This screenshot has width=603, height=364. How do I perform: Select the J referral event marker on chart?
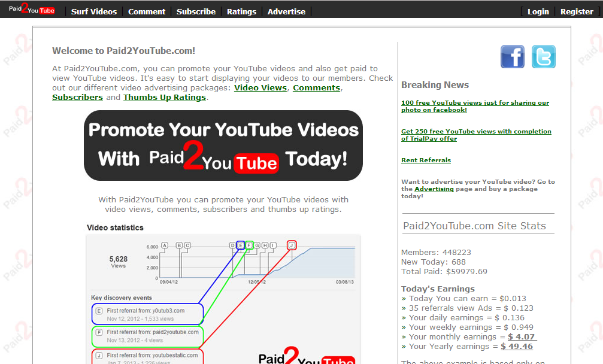point(292,245)
